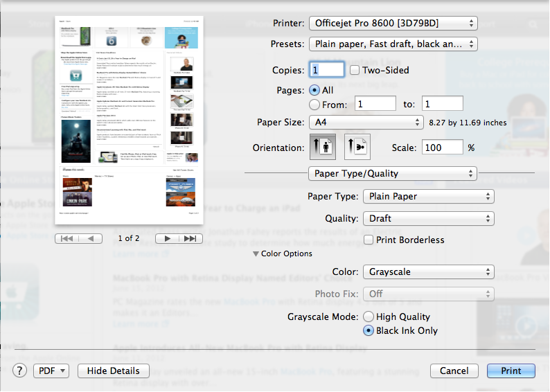
Task: Select landscape orientation icon
Action: point(357,147)
